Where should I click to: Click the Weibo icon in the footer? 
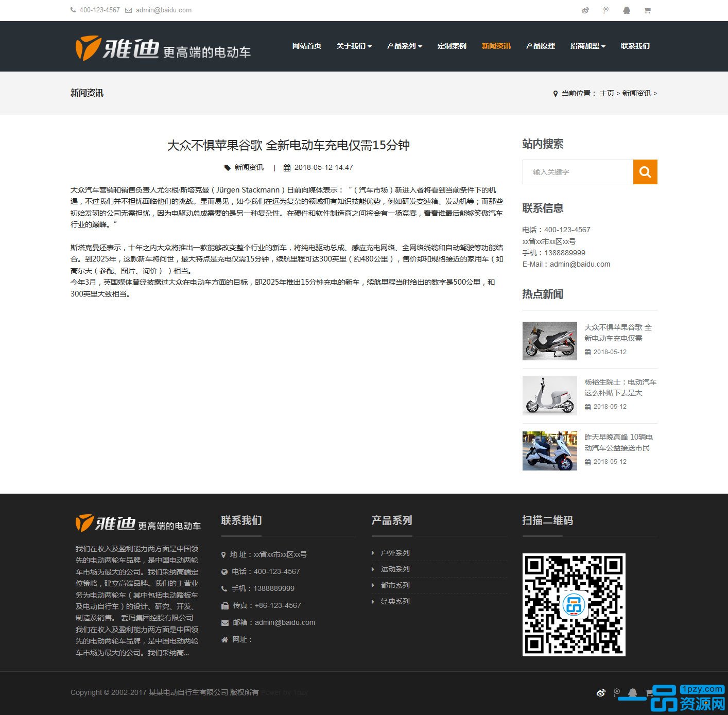(601, 693)
